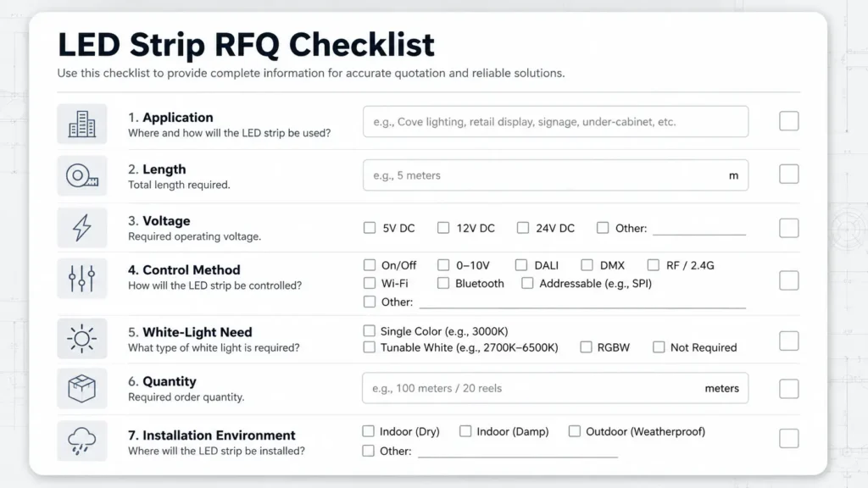This screenshot has width=868, height=488.
Task: Focus the Quantity input field
Action: click(555, 388)
